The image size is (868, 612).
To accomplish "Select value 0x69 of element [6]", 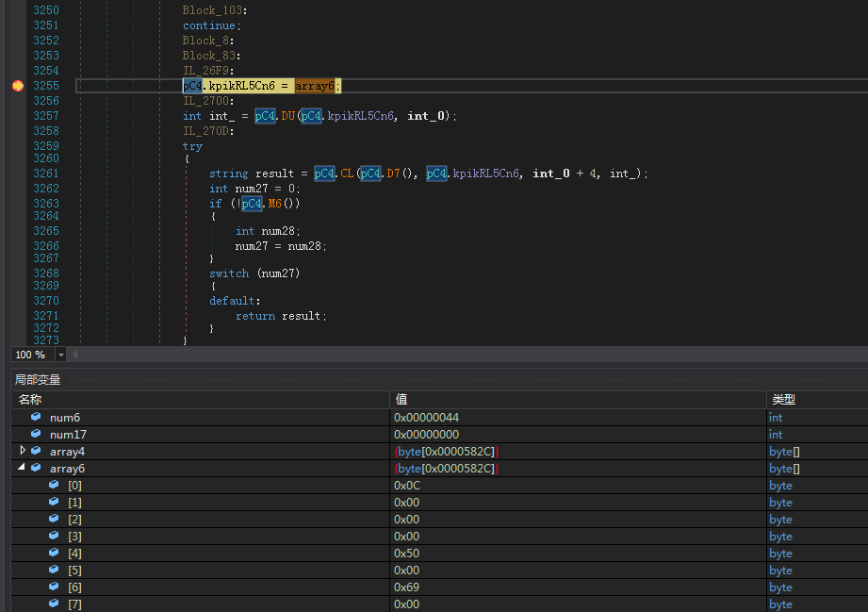I will [x=406, y=587].
